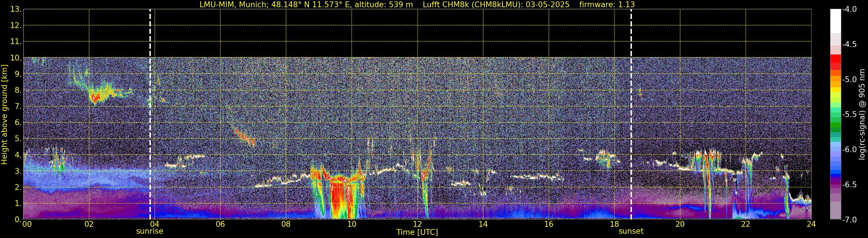The width and height of the screenshot is (868, 238).
Task: Click the '-7.0' label on the colorbar
Action: (x=849, y=220)
